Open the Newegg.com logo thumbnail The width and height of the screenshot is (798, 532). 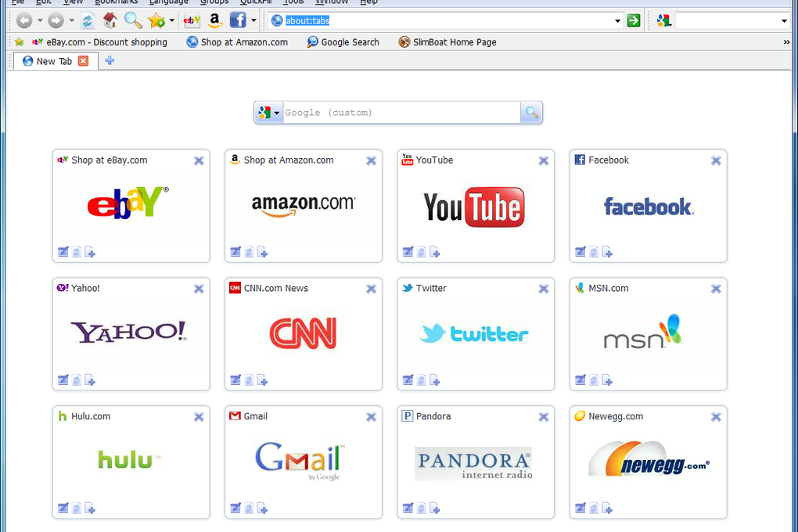coord(649,460)
